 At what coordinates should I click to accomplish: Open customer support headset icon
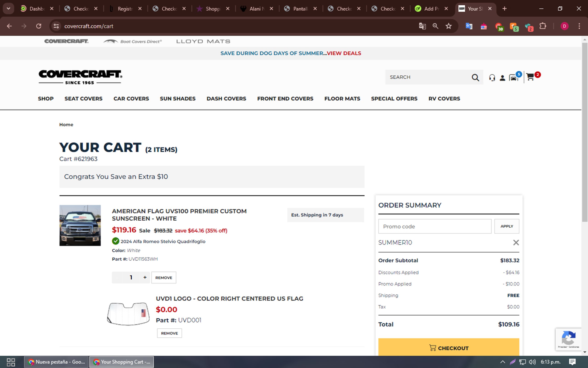pos(492,78)
